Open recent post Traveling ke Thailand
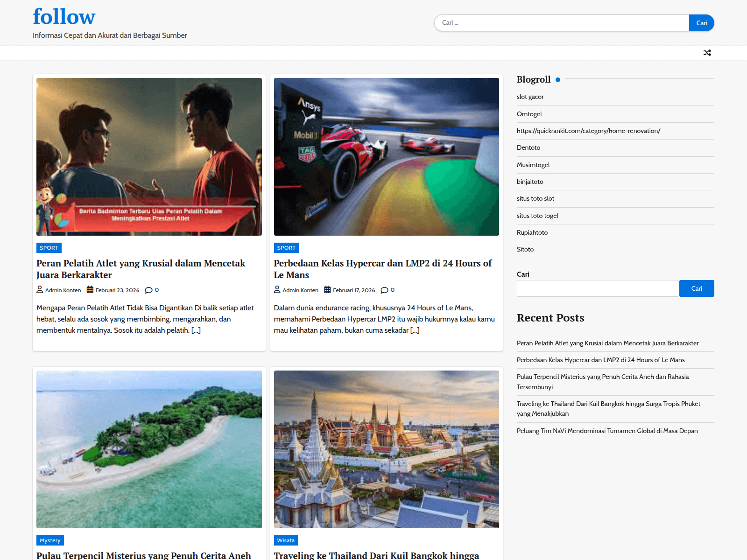 [609, 409]
